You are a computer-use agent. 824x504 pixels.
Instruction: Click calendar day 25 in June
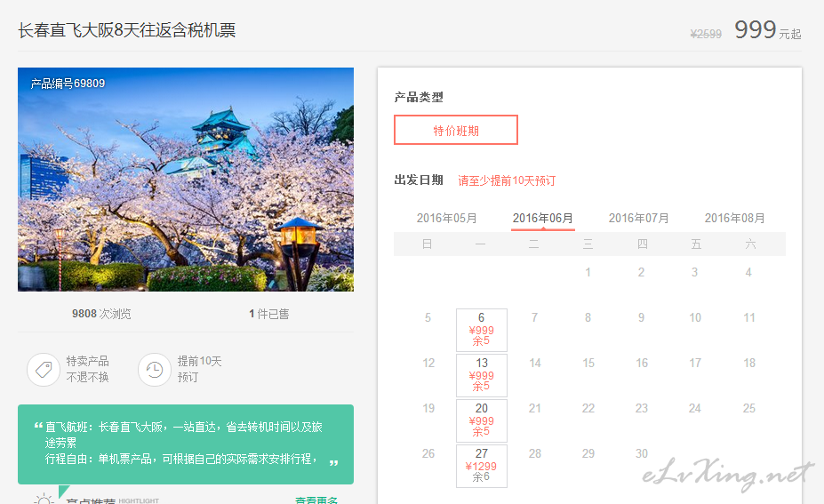(749, 408)
